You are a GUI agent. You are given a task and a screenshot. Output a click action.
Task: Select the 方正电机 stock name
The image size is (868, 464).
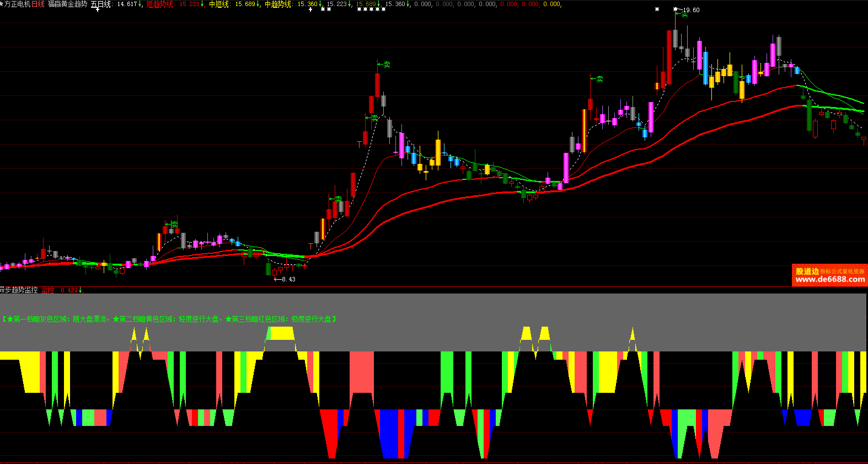tap(18, 4)
